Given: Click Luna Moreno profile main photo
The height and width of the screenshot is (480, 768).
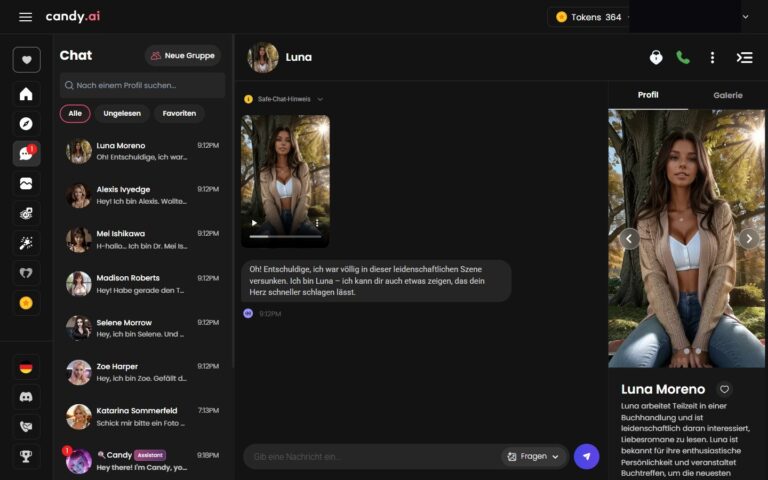Looking at the screenshot, I should click(x=686, y=239).
